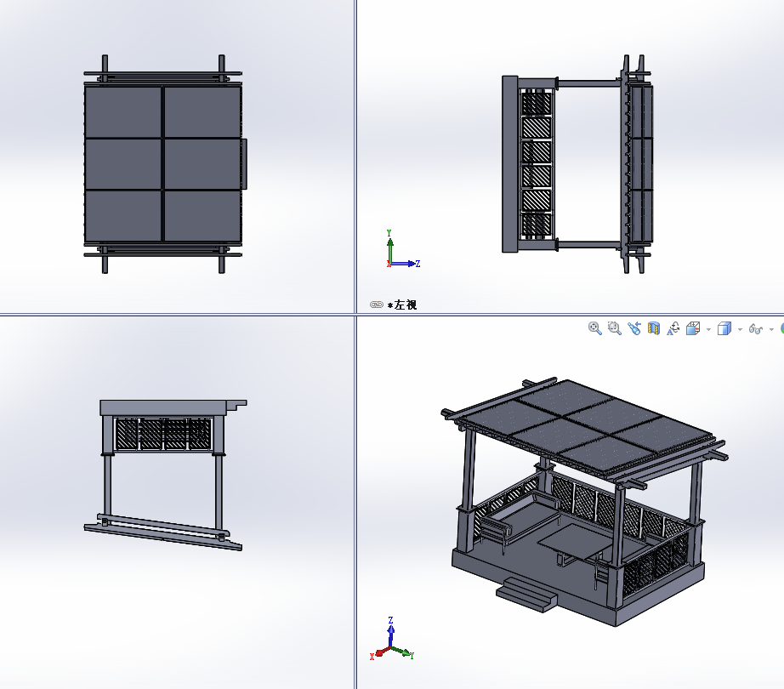Image resolution: width=784 pixels, height=689 pixels.
Task: Expand the Display Style dropdown arrow
Action: 740,329
